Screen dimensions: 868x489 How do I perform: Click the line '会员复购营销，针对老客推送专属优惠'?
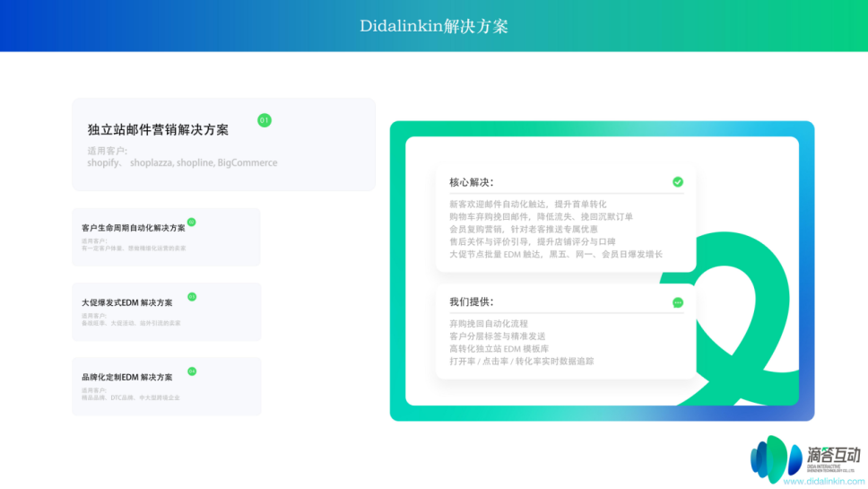(523, 230)
